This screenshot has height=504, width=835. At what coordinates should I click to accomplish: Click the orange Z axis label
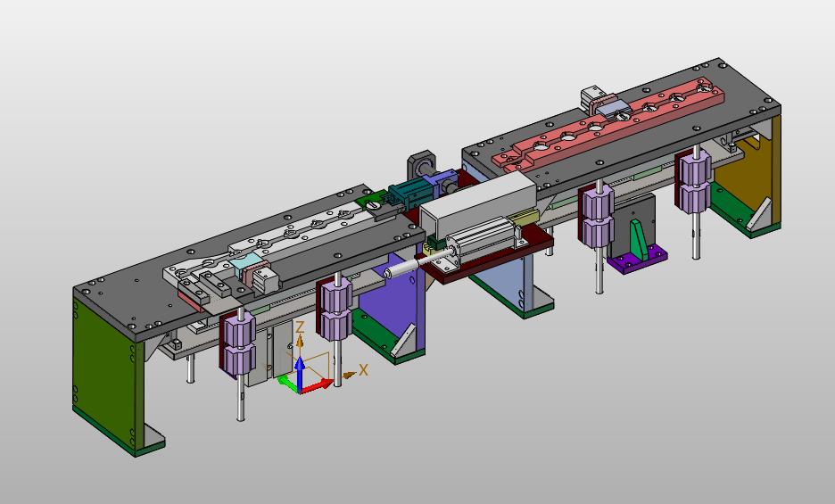(300, 327)
